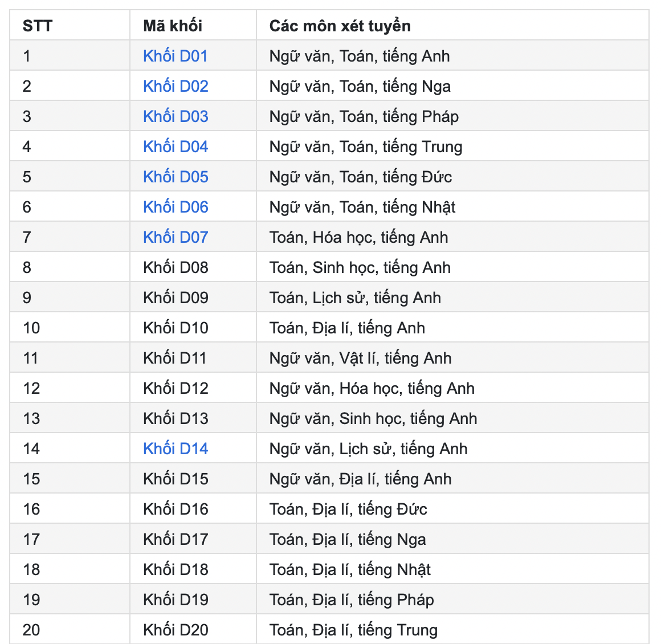Image resolution: width=661 pixels, height=644 pixels.
Task: Open the Khối D07 link
Action: tap(176, 237)
